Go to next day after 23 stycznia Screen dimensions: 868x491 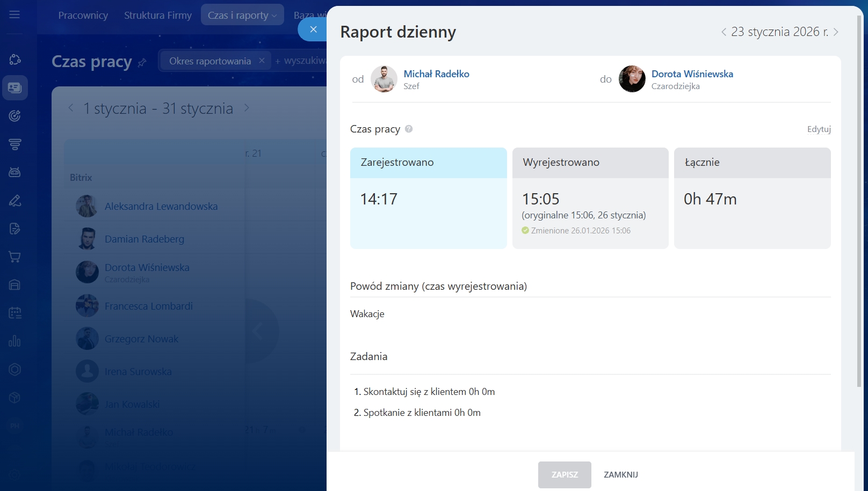[836, 32]
